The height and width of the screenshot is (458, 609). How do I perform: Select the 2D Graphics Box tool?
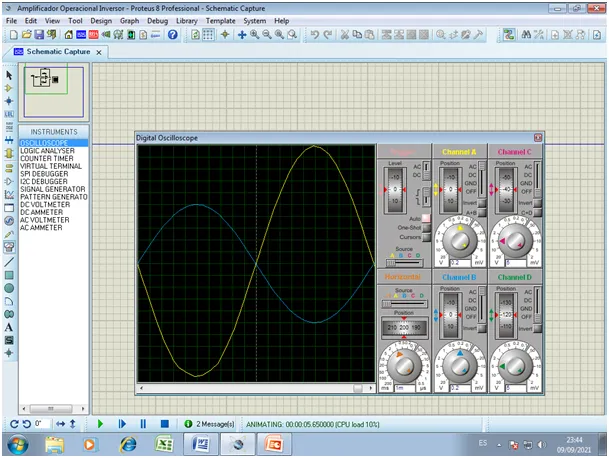coord(9,275)
